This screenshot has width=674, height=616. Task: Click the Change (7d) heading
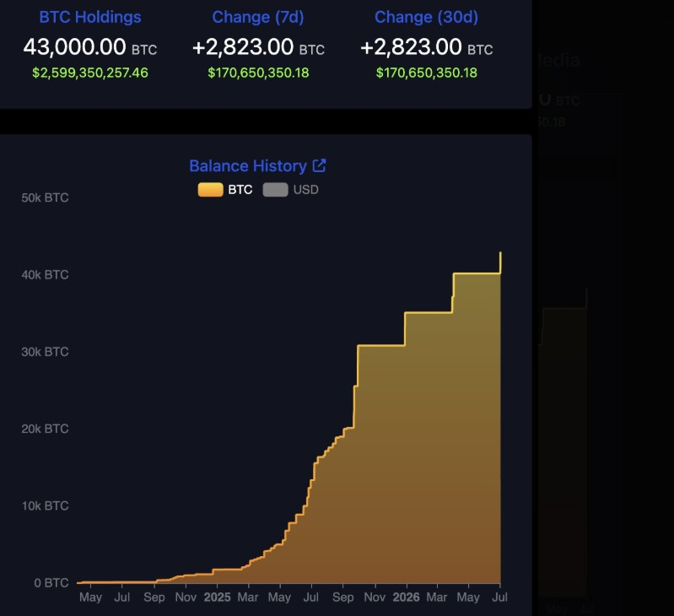[x=258, y=17]
